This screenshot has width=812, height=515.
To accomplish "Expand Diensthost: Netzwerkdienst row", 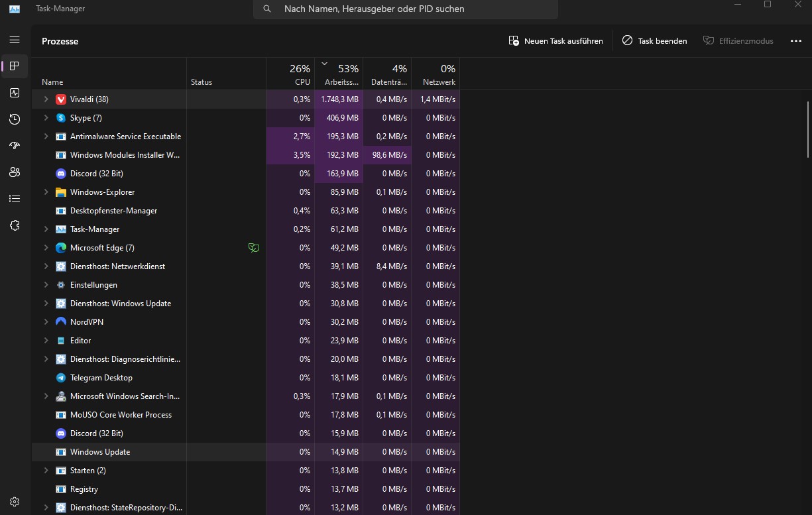I will point(46,266).
